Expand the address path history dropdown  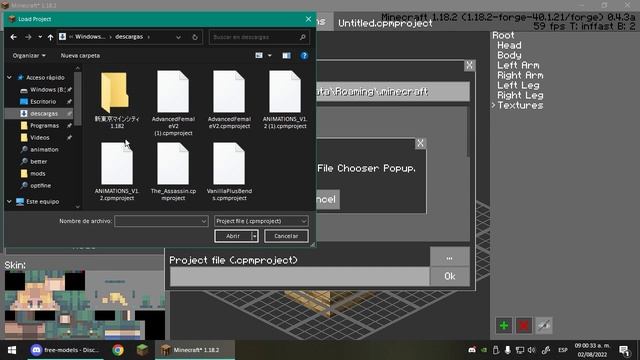click(178, 37)
